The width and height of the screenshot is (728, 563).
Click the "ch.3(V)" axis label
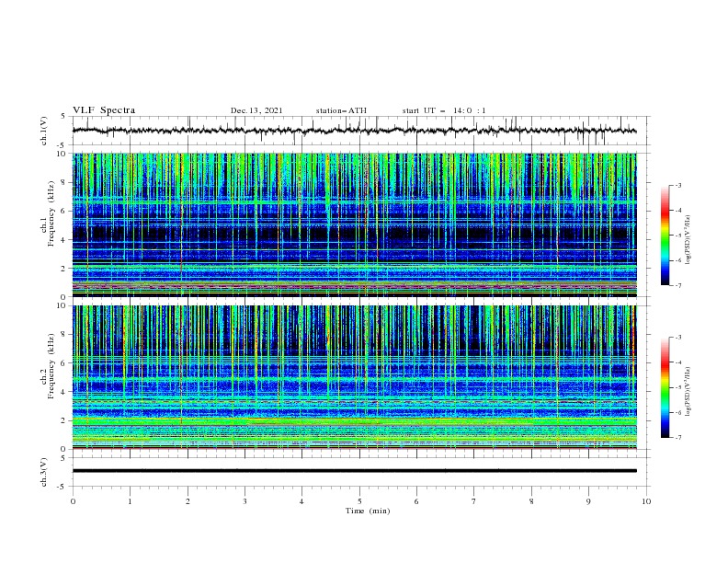pyautogui.click(x=44, y=472)
